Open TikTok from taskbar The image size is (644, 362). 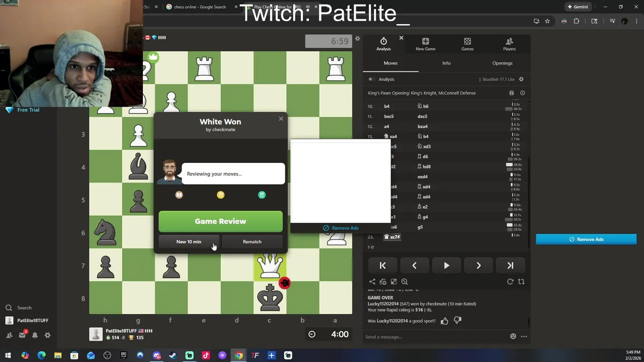coord(206,355)
